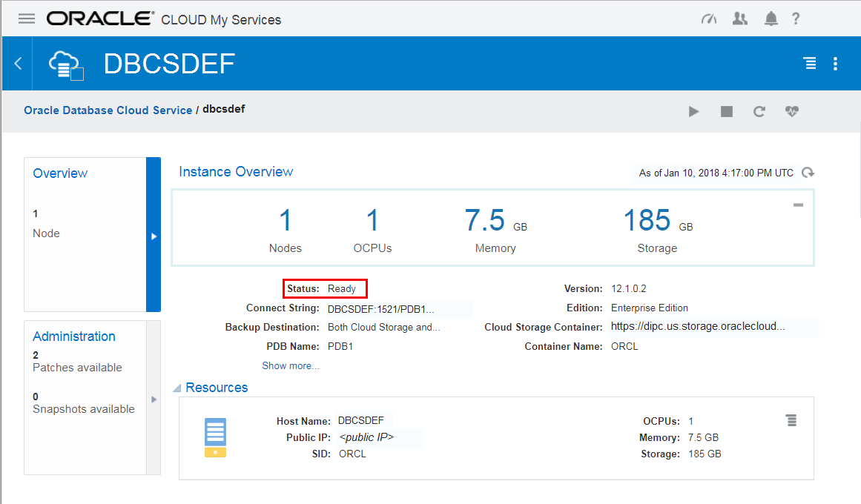Open the users icon in header
The height and width of the screenshot is (504, 861).
click(739, 19)
